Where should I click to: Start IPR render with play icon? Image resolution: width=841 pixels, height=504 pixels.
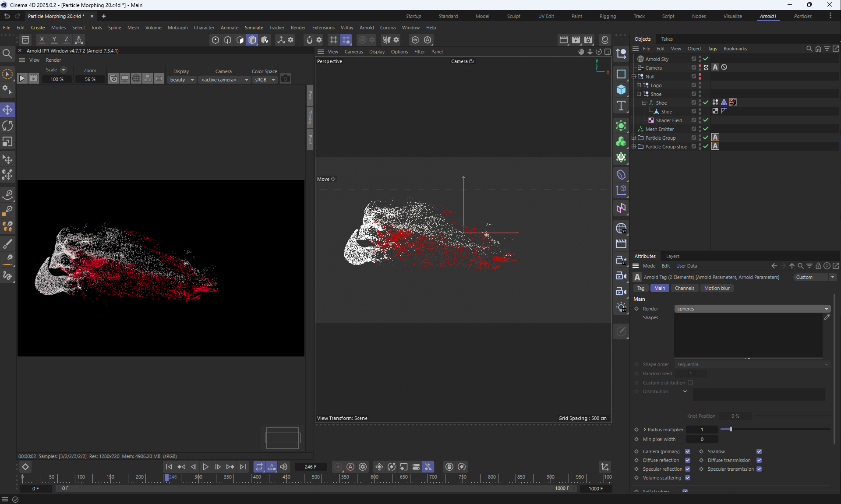point(22,79)
